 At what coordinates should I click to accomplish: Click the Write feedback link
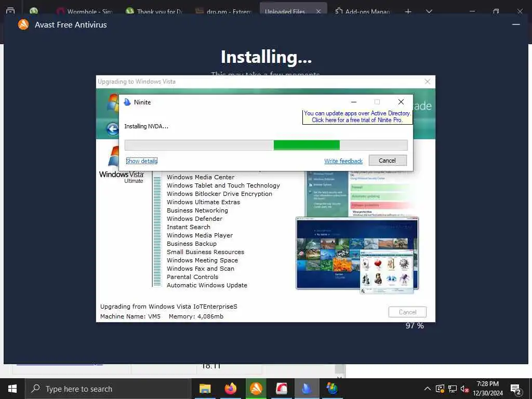(x=343, y=161)
